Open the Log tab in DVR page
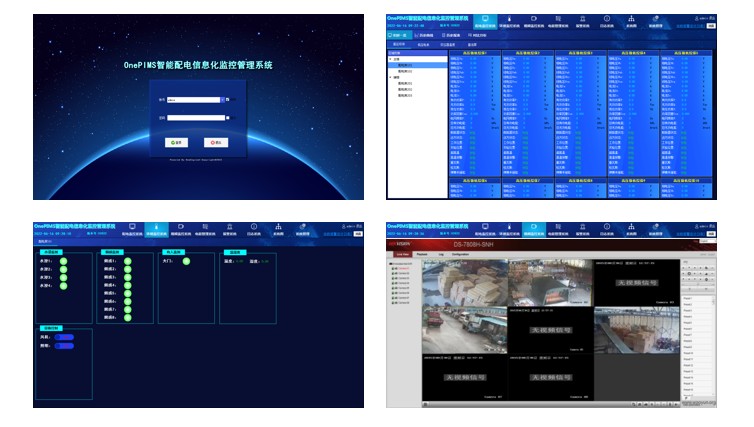The height and width of the screenshot is (427, 754). click(441, 254)
